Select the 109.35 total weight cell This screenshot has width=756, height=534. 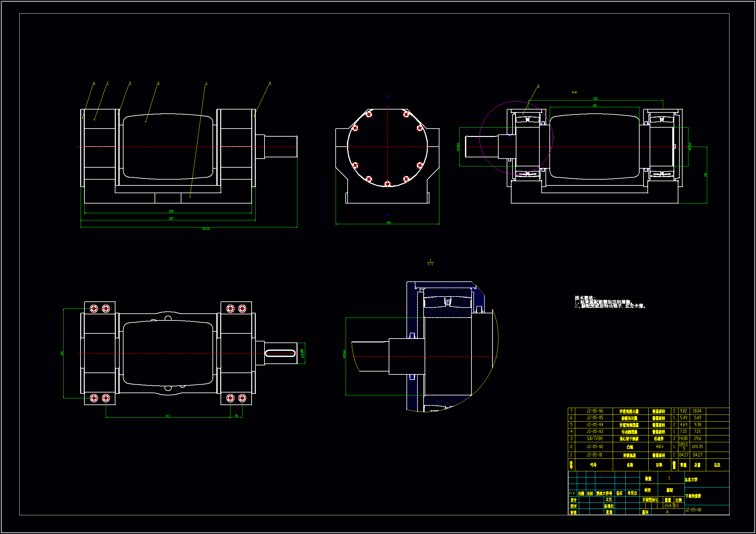pyautogui.click(x=697, y=446)
